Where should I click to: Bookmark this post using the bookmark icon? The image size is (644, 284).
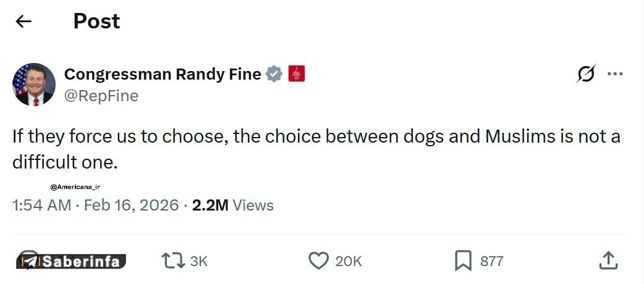pyautogui.click(x=463, y=261)
